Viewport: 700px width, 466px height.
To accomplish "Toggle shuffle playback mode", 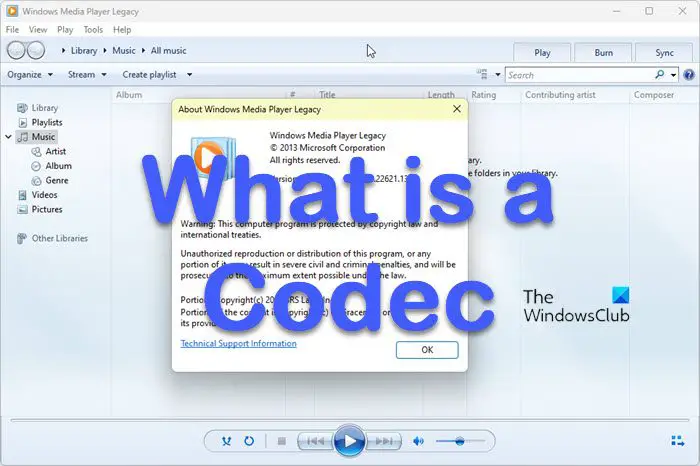I will (x=226, y=441).
